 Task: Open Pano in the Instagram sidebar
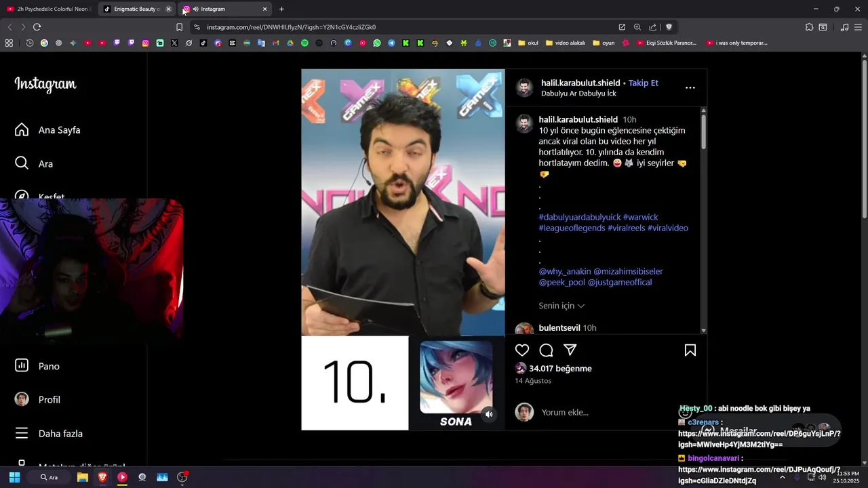[x=37, y=366]
